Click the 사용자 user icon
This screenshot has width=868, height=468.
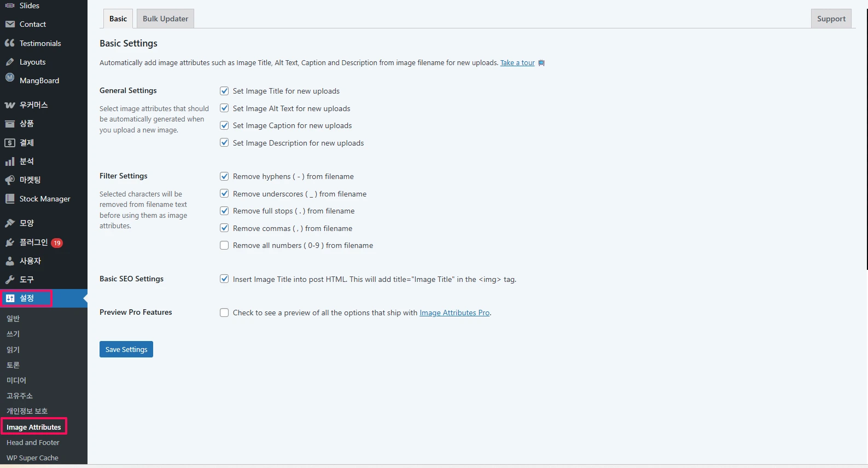(10, 261)
